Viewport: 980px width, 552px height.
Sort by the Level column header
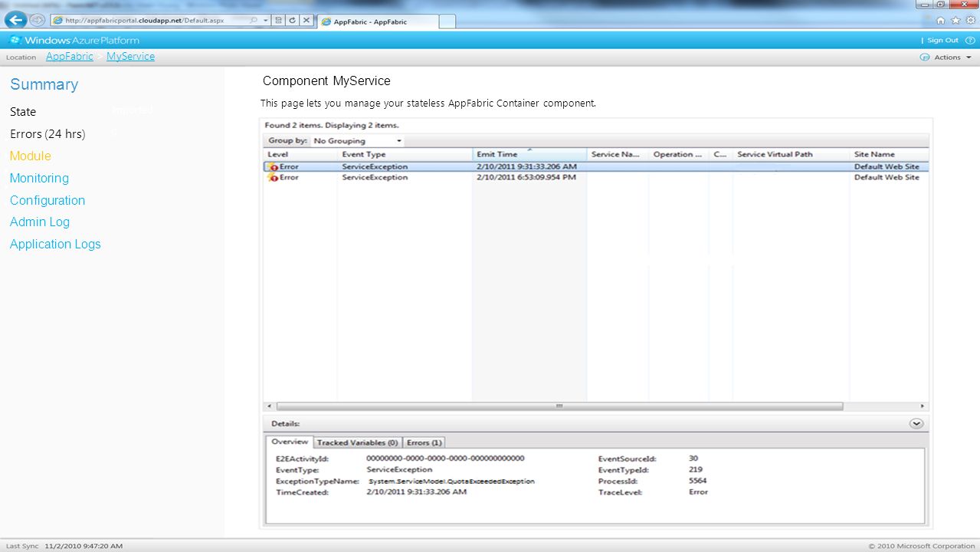click(x=300, y=154)
